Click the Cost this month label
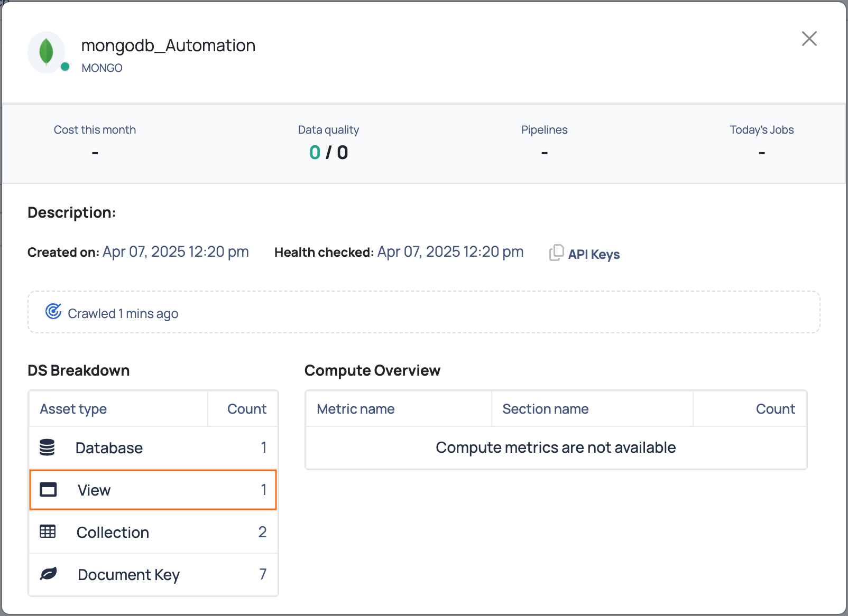Screen dimensions: 848x616 click(95, 130)
